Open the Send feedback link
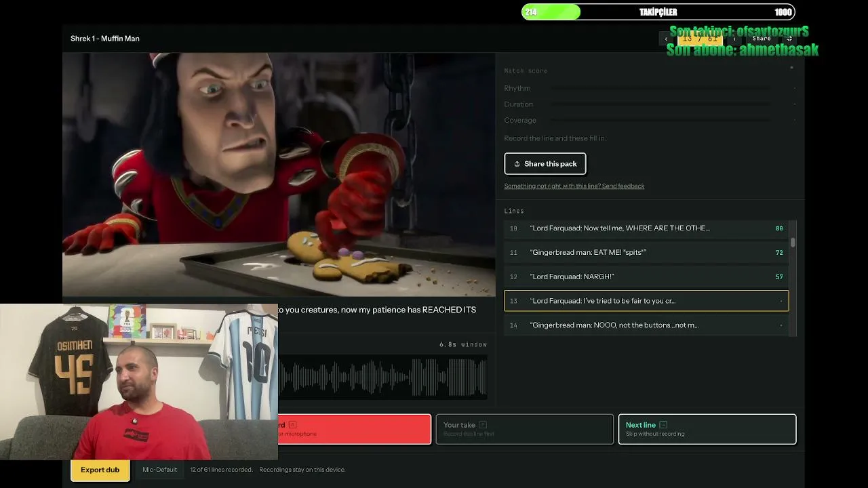Image resolution: width=868 pixels, height=488 pixels. pyautogui.click(x=574, y=186)
